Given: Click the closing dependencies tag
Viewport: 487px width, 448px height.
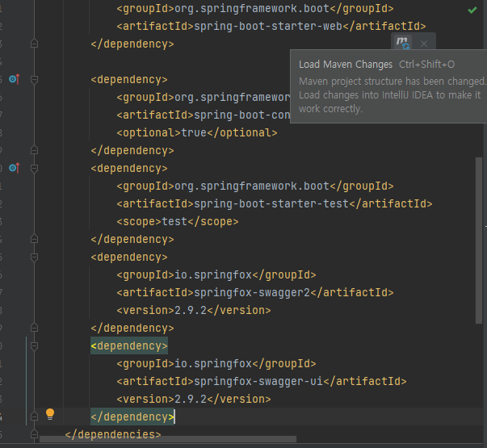Looking at the screenshot, I should (x=113, y=434).
